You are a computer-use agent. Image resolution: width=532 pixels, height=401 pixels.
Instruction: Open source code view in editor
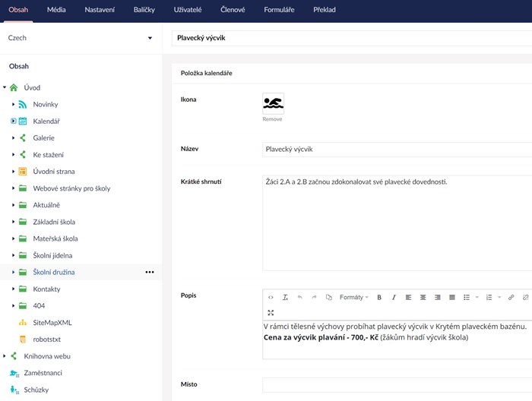click(271, 297)
